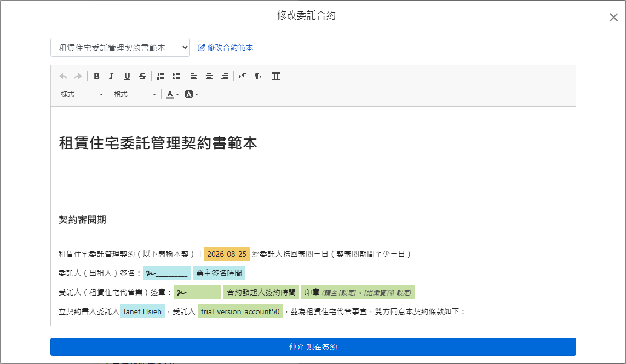Open the 樣式 styles dropdown
The image size is (626, 364).
tap(82, 94)
